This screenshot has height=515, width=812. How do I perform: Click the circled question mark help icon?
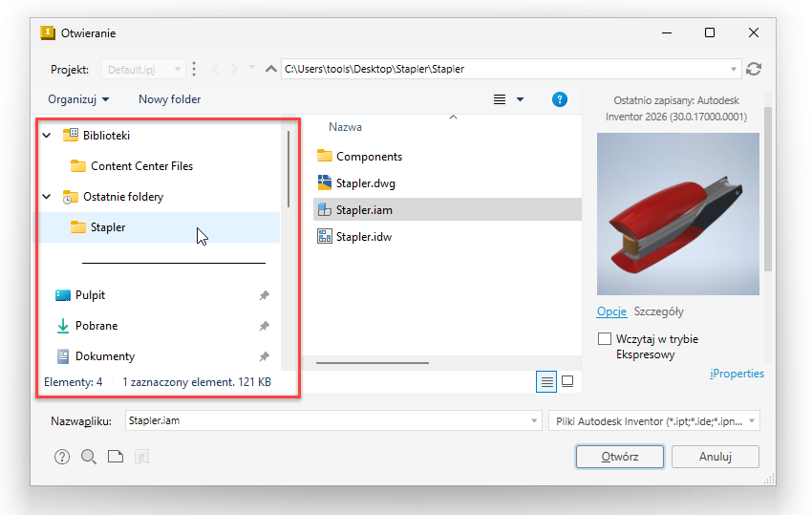[62, 457]
